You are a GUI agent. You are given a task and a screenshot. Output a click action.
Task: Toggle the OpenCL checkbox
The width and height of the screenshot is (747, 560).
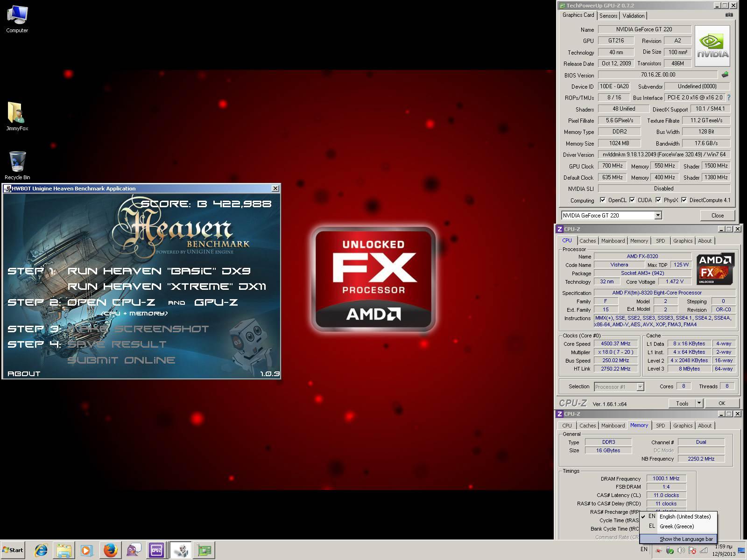tap(603, 200)
